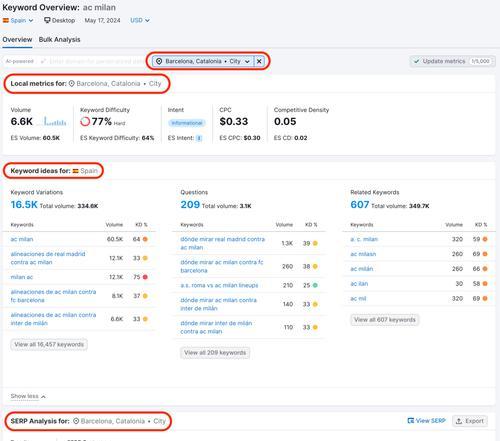
Task: Open 'dónde mirar ac milan contra inter de milán'
Action: point(219,304)
